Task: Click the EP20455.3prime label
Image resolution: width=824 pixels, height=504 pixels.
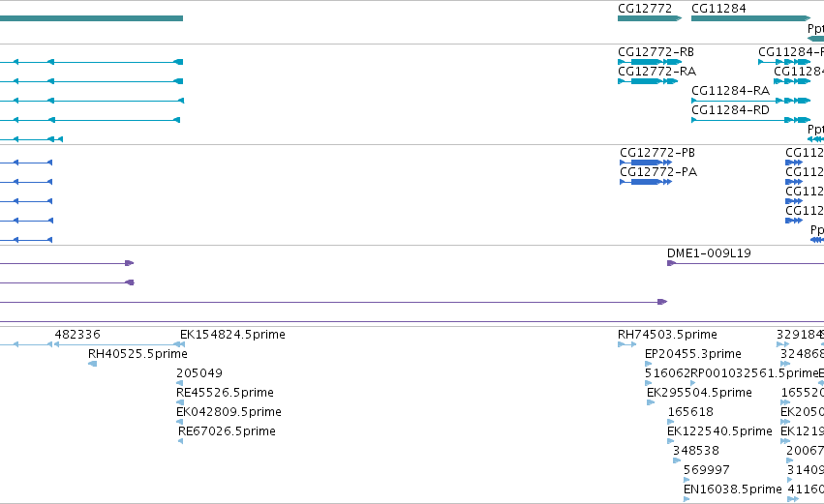Action: click(693, 354)
